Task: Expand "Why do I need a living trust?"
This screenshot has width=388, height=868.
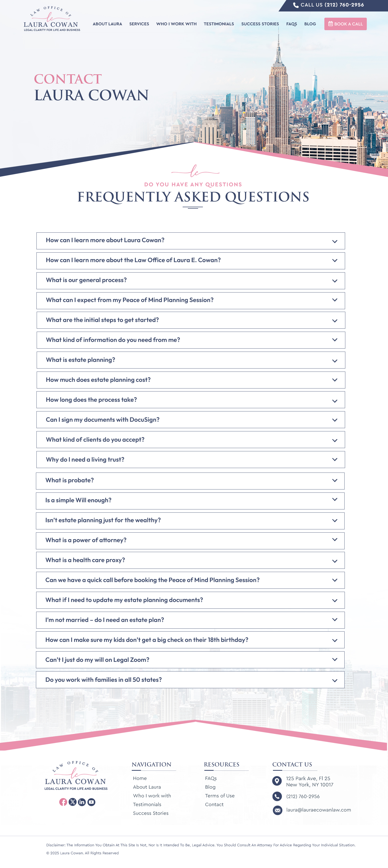Action: (190, 460)
